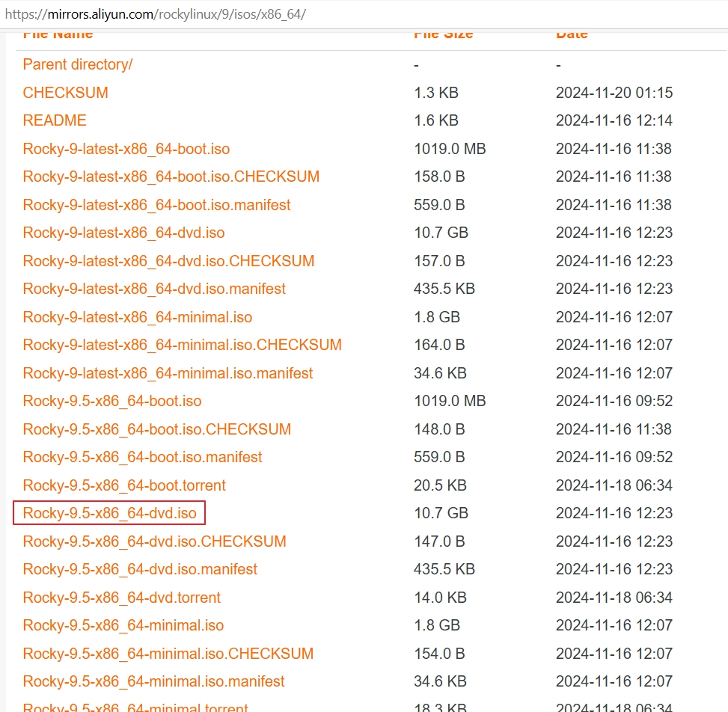The image size is (728, 712).
Task: Click the mirrors.aliyun.com URL in address bar
Action: pos(155,14)
